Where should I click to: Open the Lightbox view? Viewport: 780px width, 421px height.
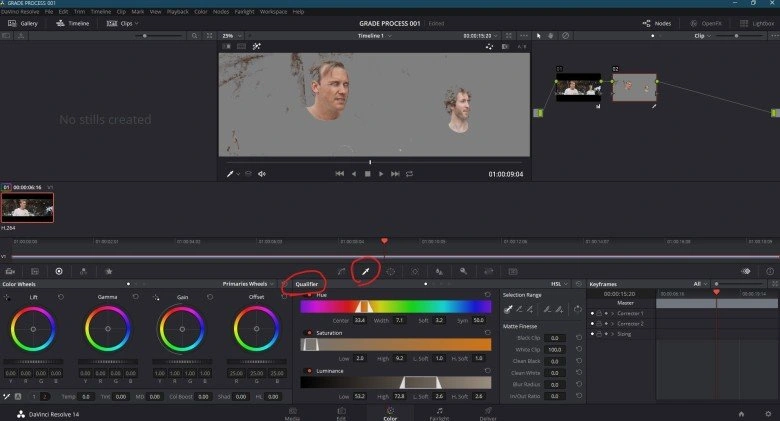click(x=757, y=23)
